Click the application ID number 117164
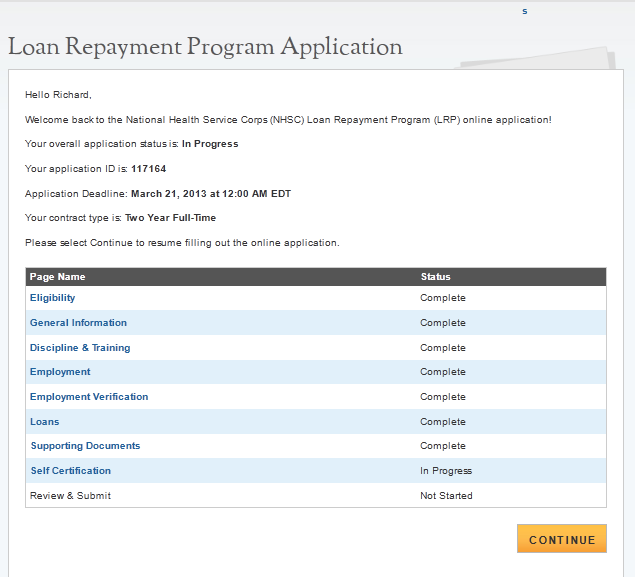Viewport: 635px width, 577px height. pyautogui.click(x=148, y=169)
